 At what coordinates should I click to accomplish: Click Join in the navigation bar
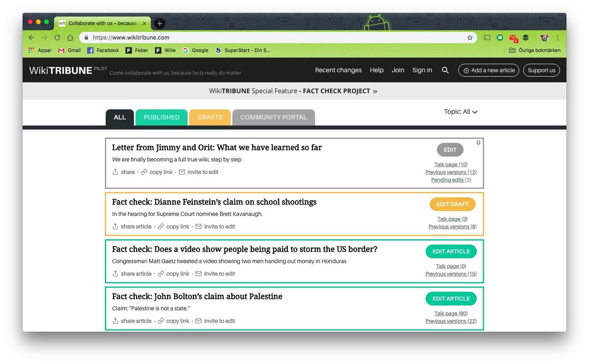(398, 70)
